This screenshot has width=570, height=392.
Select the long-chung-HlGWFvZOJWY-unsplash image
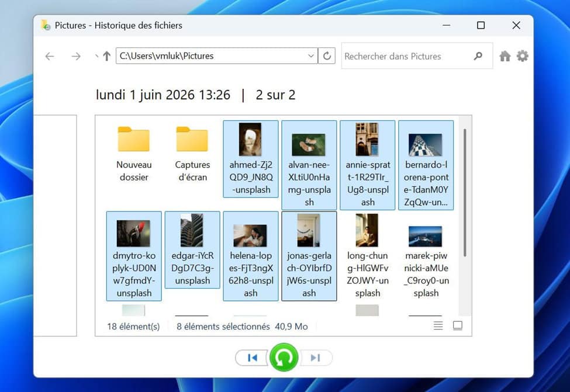pos(368,256)
